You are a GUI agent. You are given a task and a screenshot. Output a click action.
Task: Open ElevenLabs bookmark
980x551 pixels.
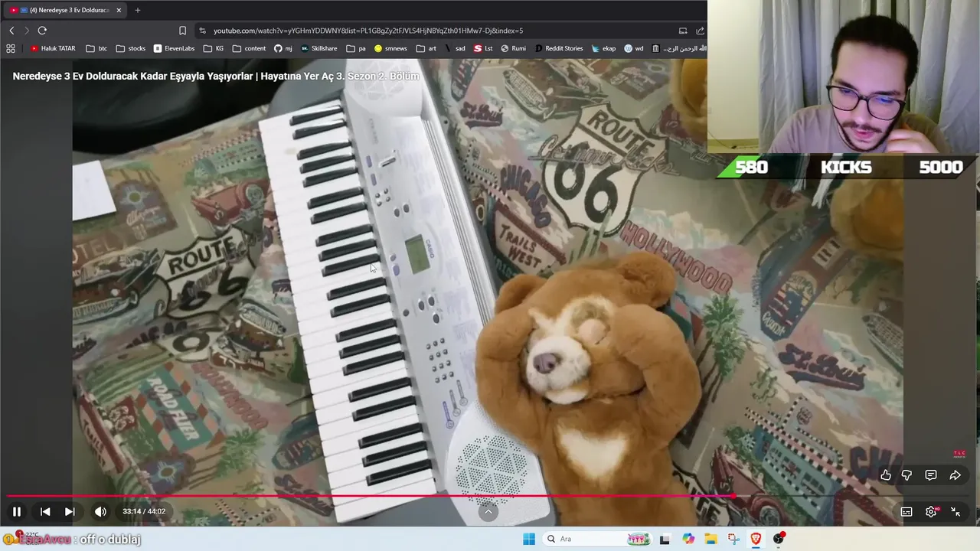pos(174,48)
